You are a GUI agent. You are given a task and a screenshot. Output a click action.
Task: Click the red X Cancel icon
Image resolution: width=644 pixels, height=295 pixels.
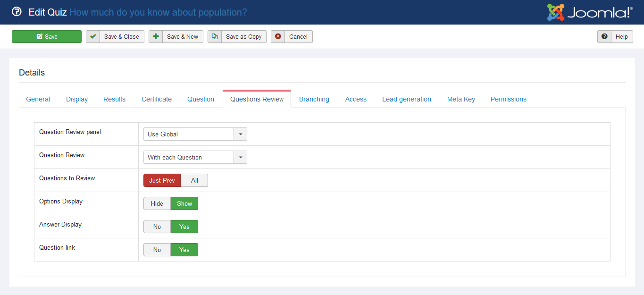(278, 37)
